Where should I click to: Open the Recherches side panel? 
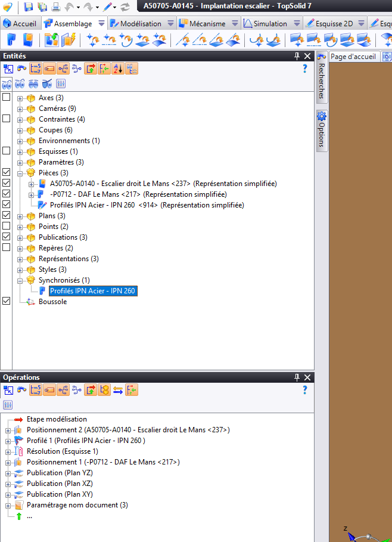point(322,78)
